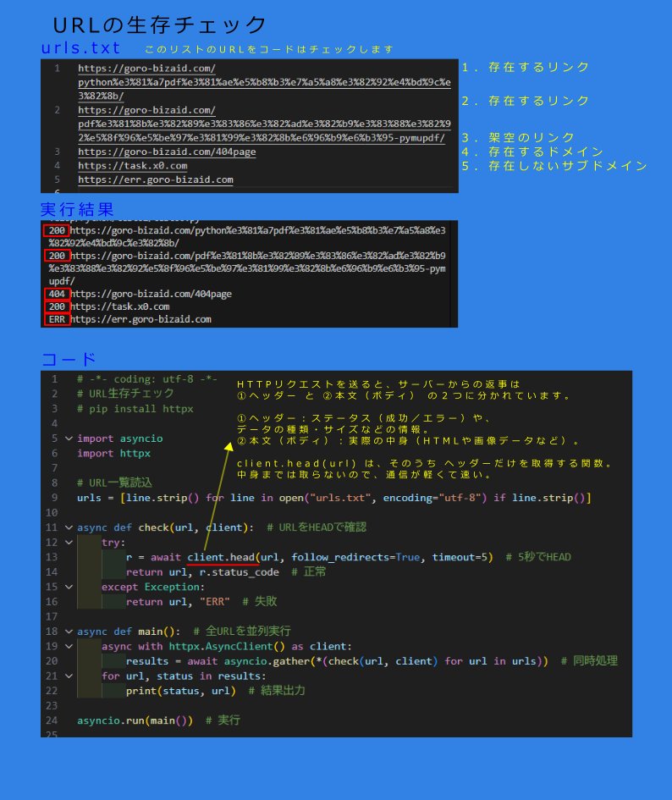Click line number 13 in code gutter
Image resolution: width=672 pixels, height=800 pixels.
click(52, 557)
